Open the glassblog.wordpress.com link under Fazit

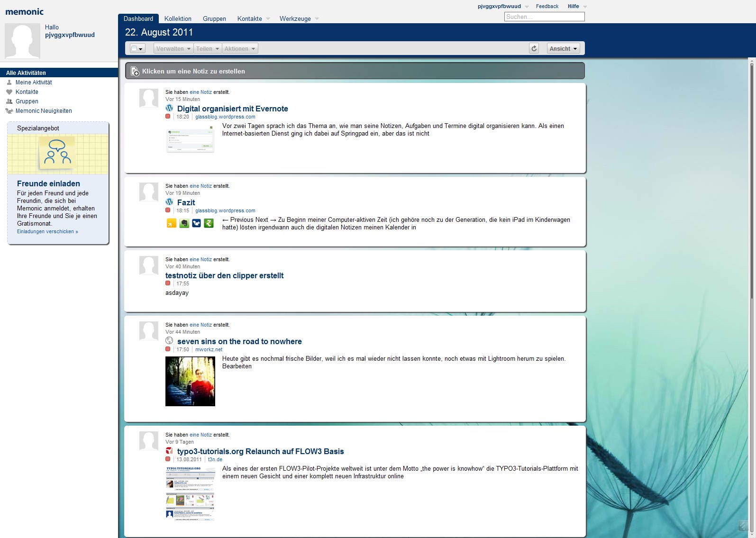pos(225,210)
